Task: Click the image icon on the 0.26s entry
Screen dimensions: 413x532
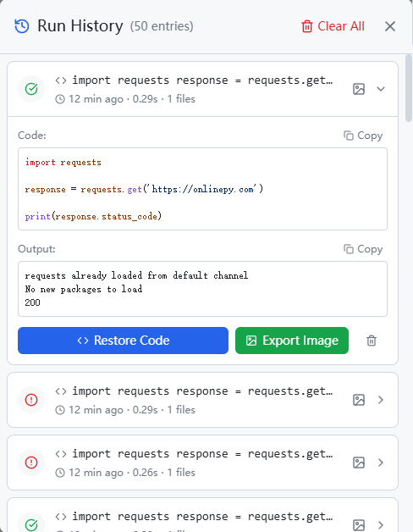Action: [x=359, y=463]
